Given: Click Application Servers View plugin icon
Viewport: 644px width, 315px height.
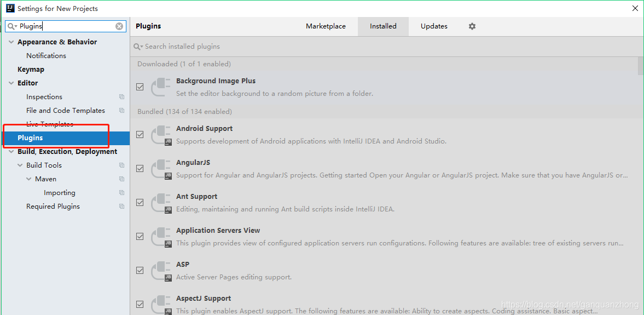Looking at the screenshot, I should [x=161, y=237].
